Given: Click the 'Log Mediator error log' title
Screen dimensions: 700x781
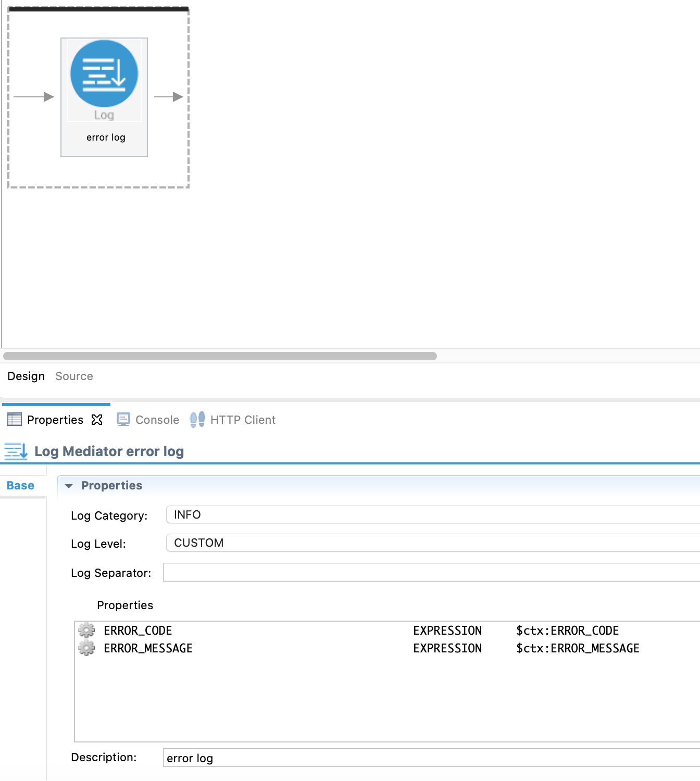Looking at the screenshot, I should tap(109, 451).
